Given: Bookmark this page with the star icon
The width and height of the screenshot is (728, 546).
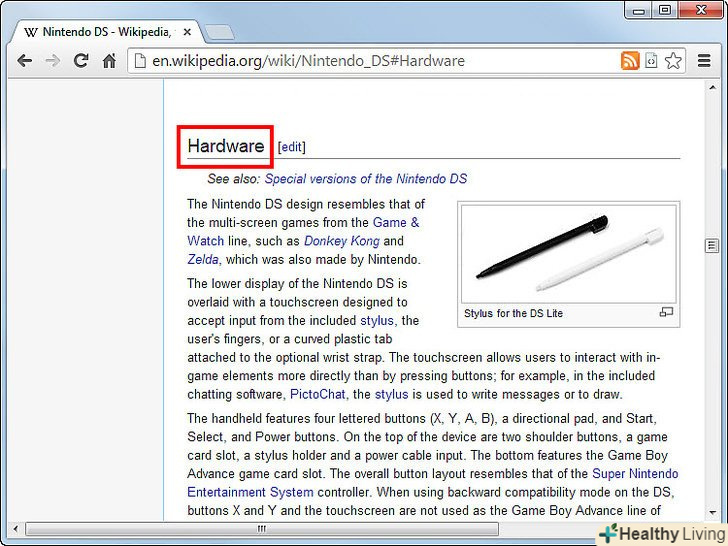Looking at the screenshot, I should click(x=673, y=61).
